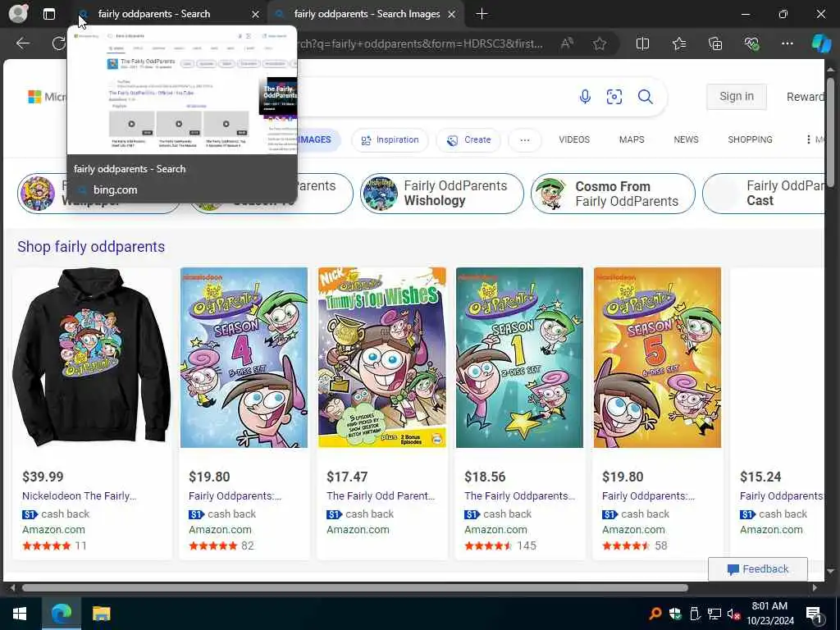Open the black Nickelodeon hoodie product image
Viewport: 840px width, 630px height.
point(92,358)
